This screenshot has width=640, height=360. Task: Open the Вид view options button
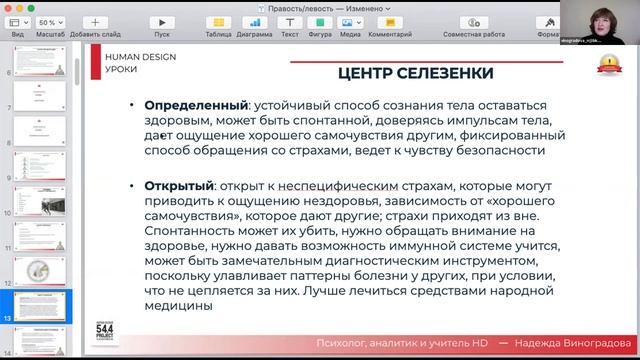(x=18, y=22)
